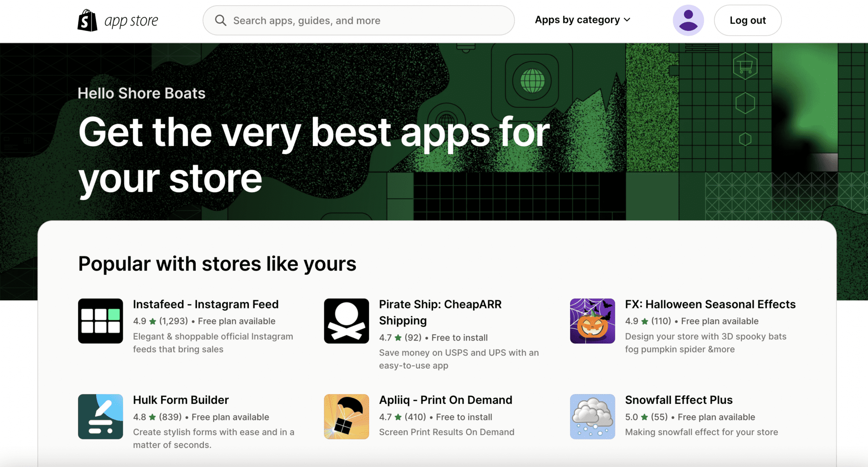Click the Pirate Ship skull icon
This screenshot has height=467, width=868.
click(346, 321)
